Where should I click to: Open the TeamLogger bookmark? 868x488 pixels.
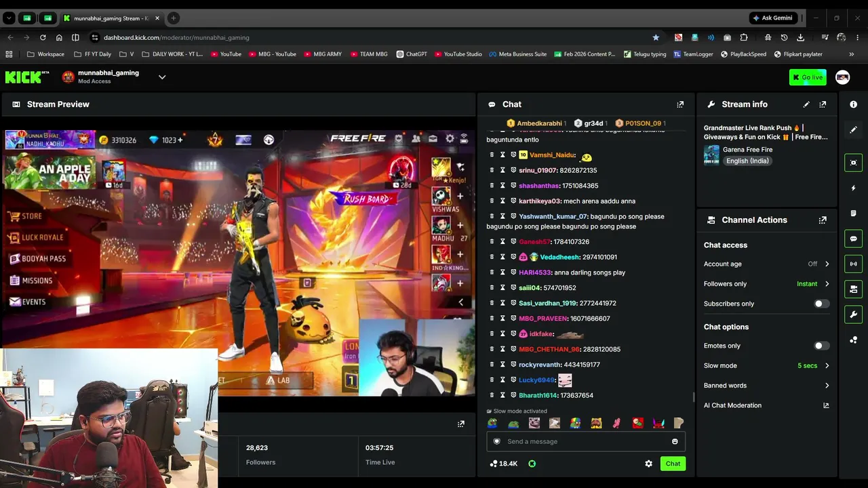pyautogui.click(x=693, y=54)
